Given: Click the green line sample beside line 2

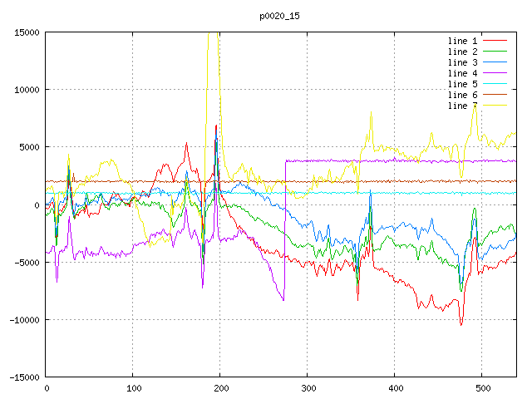Looking at the screenshot, I should [495, 52].
